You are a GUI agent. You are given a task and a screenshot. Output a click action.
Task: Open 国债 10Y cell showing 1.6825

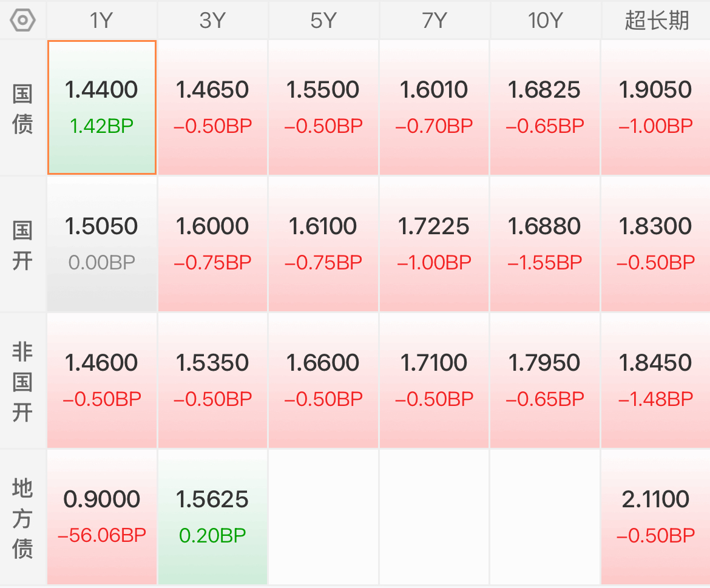pos(545,107)
